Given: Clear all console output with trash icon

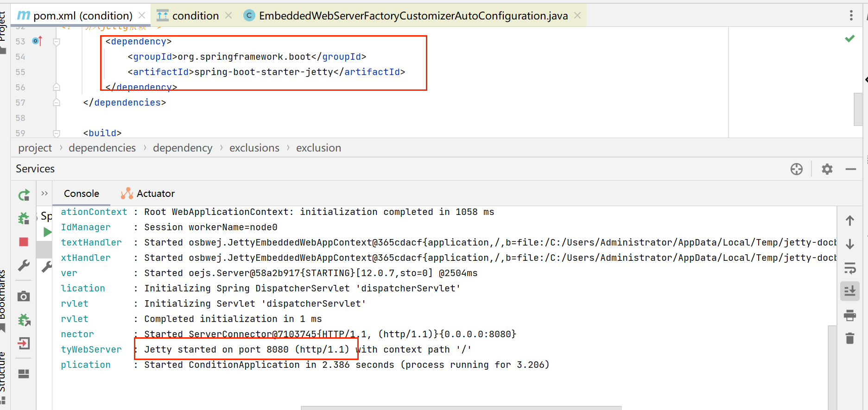Looking at the screenshot, I should [850, 338].
